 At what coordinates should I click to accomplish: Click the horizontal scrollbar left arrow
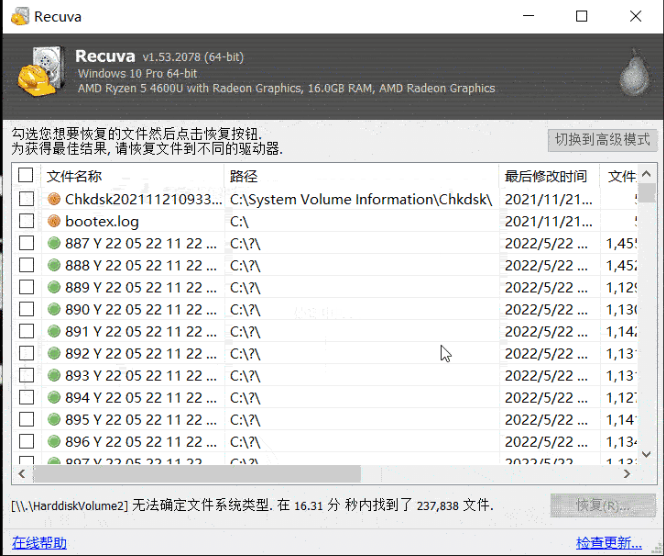pos(22,473)
